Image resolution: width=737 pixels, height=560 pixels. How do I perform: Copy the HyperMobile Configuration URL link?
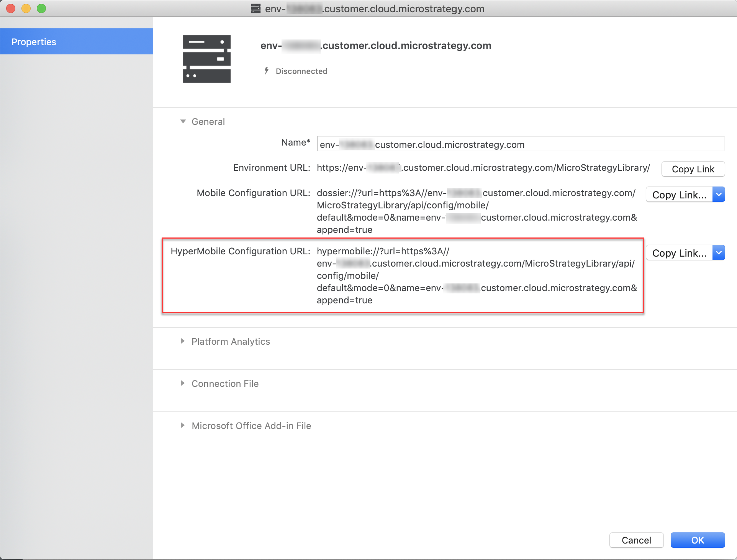tap(679, 253)
